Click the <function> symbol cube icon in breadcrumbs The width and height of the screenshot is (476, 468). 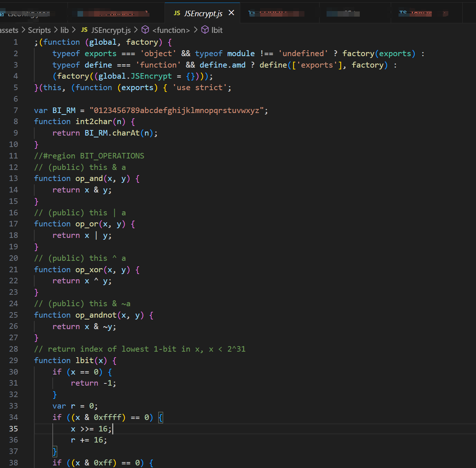click(145, 30)
